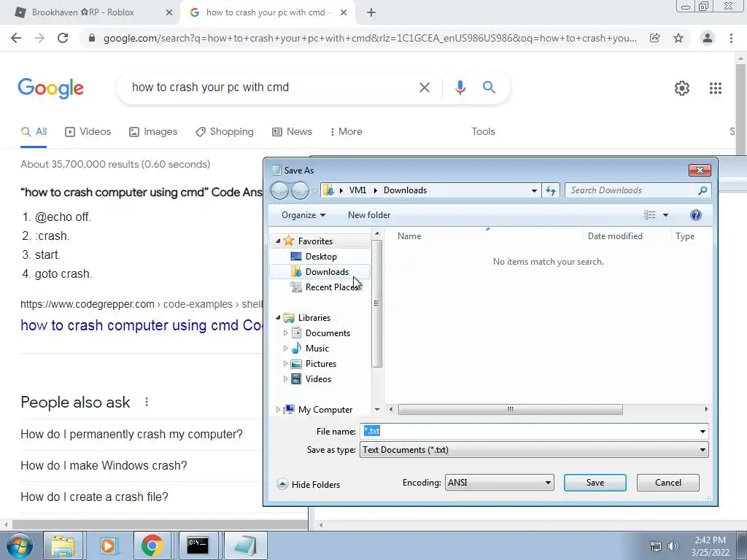
Task: Expand the Documents library
Action: pos(285,332)
